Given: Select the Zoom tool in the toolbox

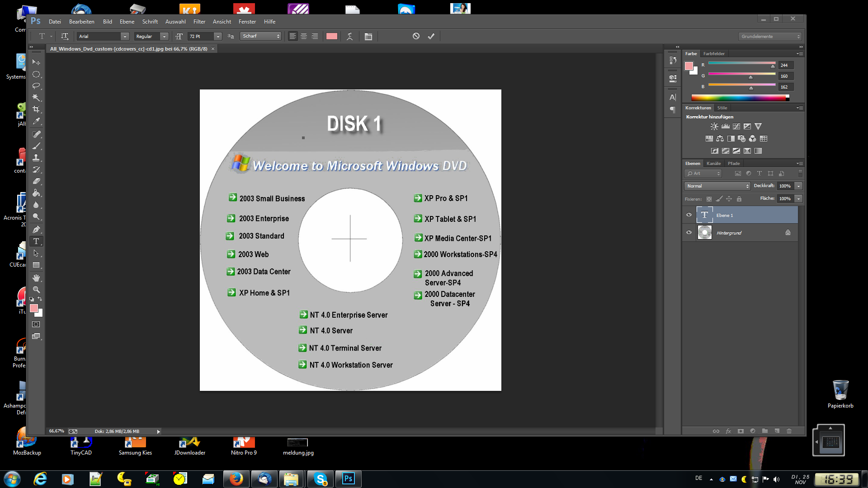Looking at the screenshot, I should [x=36, y=290].
